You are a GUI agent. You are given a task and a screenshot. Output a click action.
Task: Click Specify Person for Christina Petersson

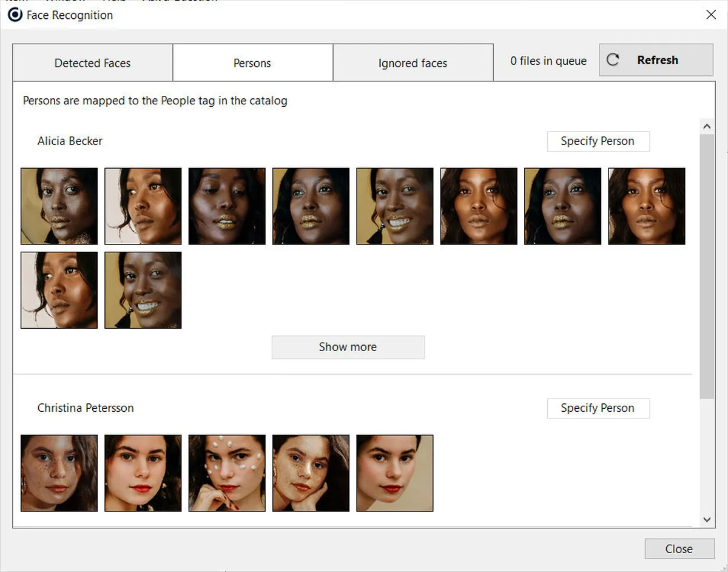click(x=598, y=408)
